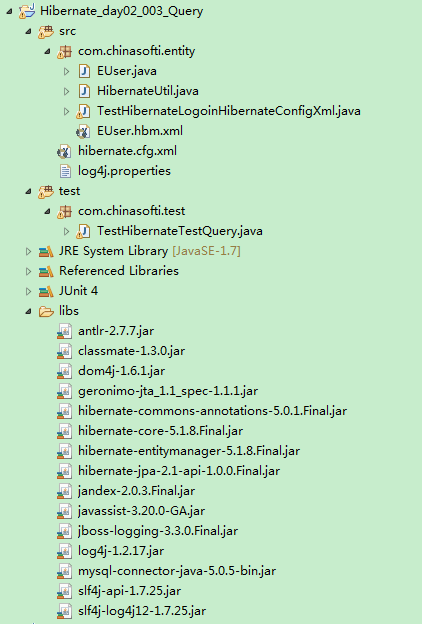Expand the JUnit 4 node
422x624 pixels.
coord(28,291)
